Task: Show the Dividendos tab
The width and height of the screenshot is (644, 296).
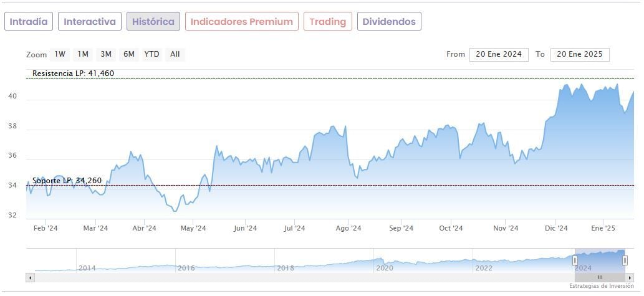Action: click(x=389, y=22)
